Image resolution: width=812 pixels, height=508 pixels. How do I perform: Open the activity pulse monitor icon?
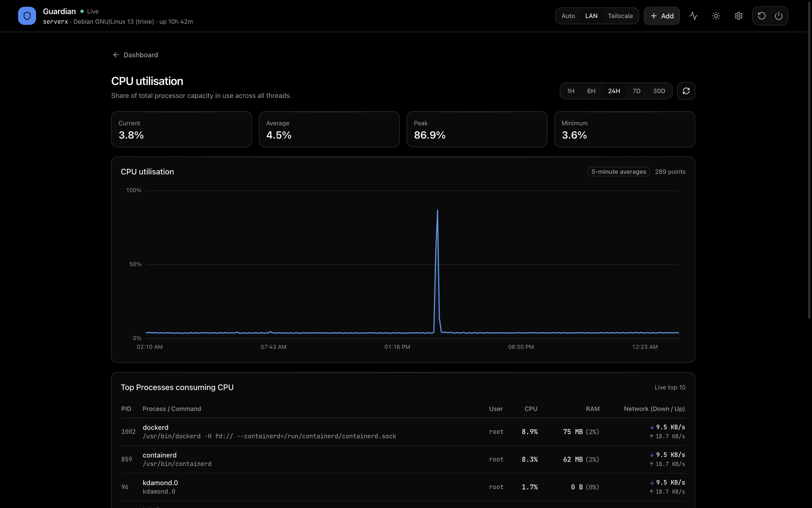[694, 16]
